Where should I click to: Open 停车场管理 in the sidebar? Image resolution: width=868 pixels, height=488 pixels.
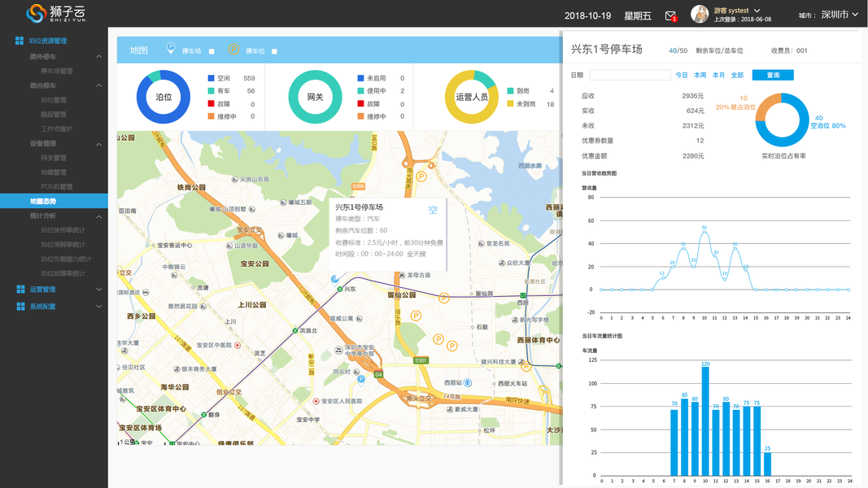pyautogui.click(x=56, y=71)
